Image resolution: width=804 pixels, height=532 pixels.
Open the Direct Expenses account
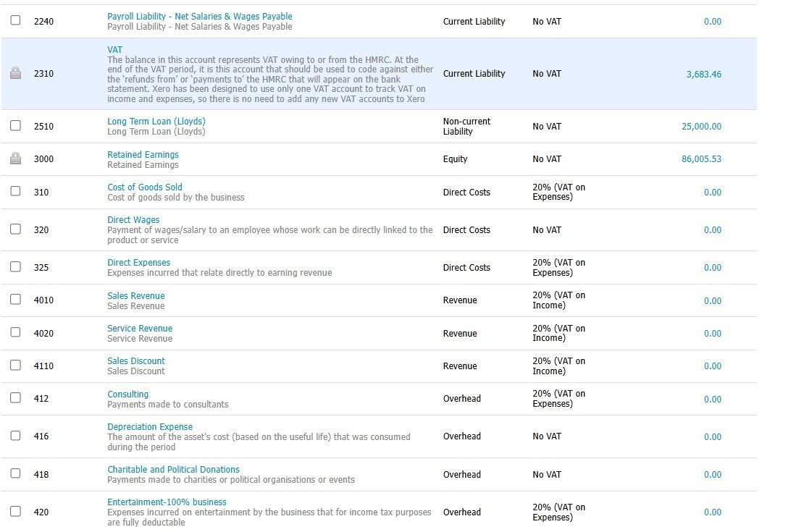tap(138, 263)
